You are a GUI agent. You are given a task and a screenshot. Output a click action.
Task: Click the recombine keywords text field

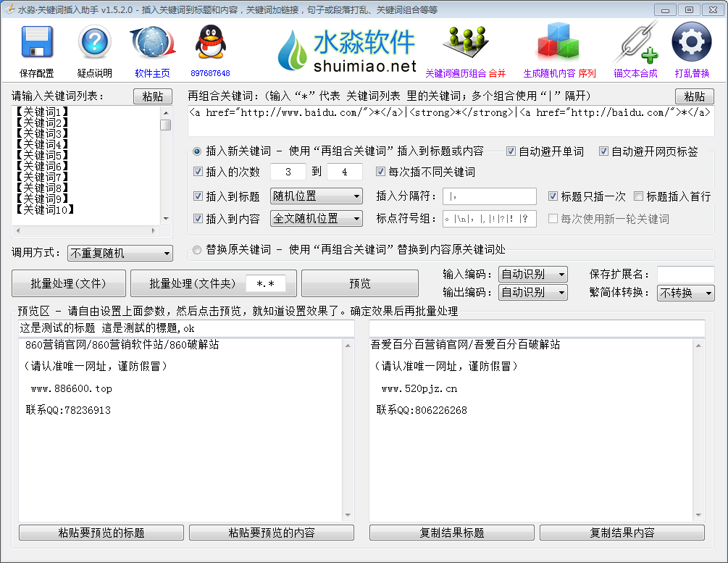coord(451,121)
